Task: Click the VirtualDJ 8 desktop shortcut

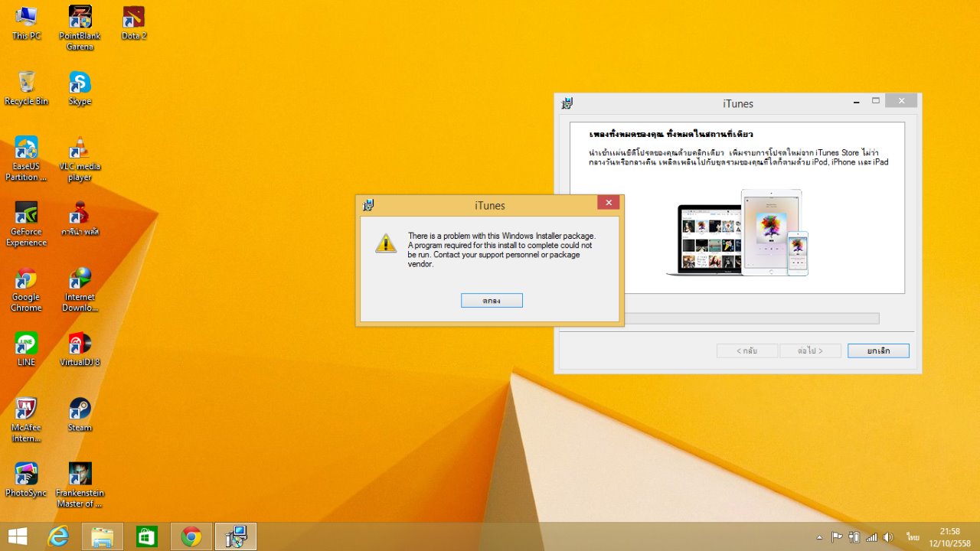Action: [80, 349]
